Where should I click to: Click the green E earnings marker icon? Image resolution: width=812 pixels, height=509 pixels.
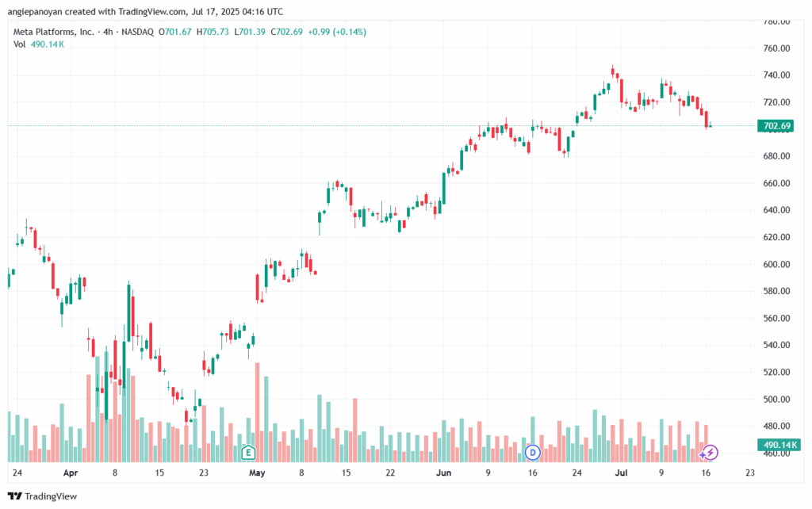pyautogui.click(x=248, y=453)
